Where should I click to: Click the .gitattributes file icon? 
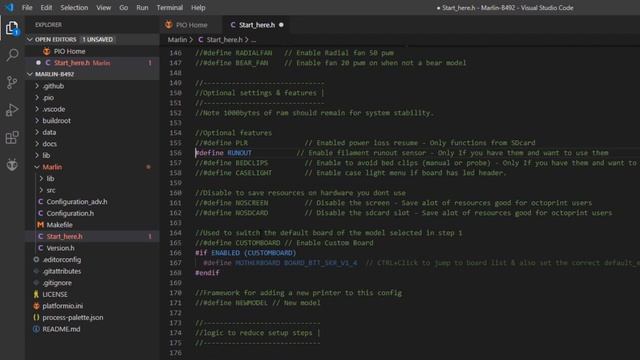pyautogui.click(x=36, y=271)
